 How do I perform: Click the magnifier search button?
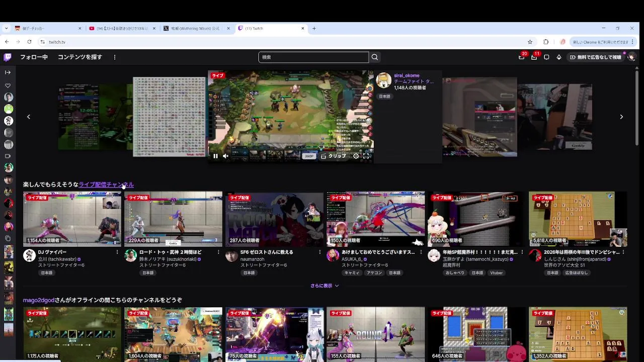(375, 57)
